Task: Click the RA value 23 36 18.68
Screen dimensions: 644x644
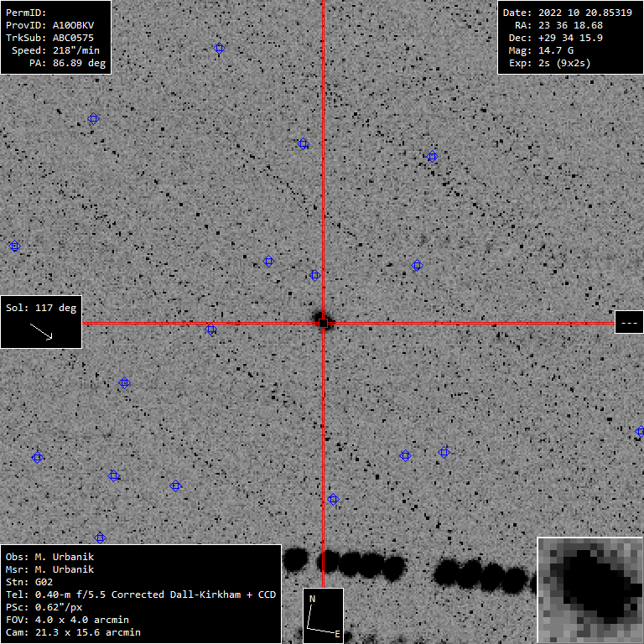Action: 570,25
